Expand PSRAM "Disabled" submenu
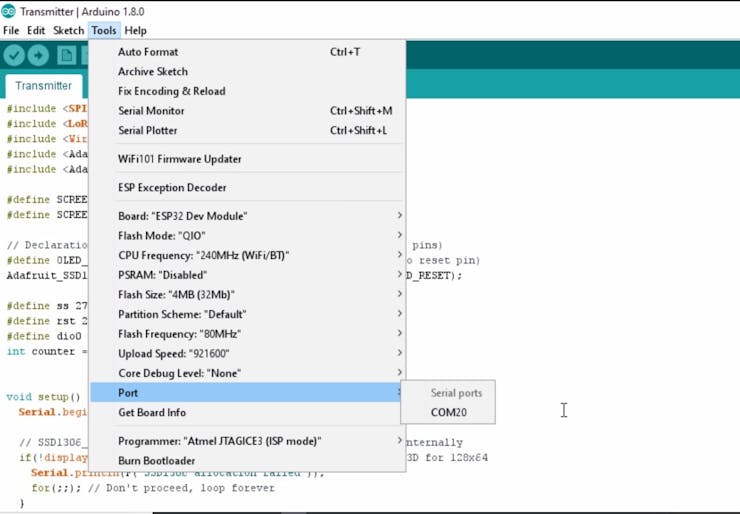Viewport: 740px width, 514px height. click(247, 275)
